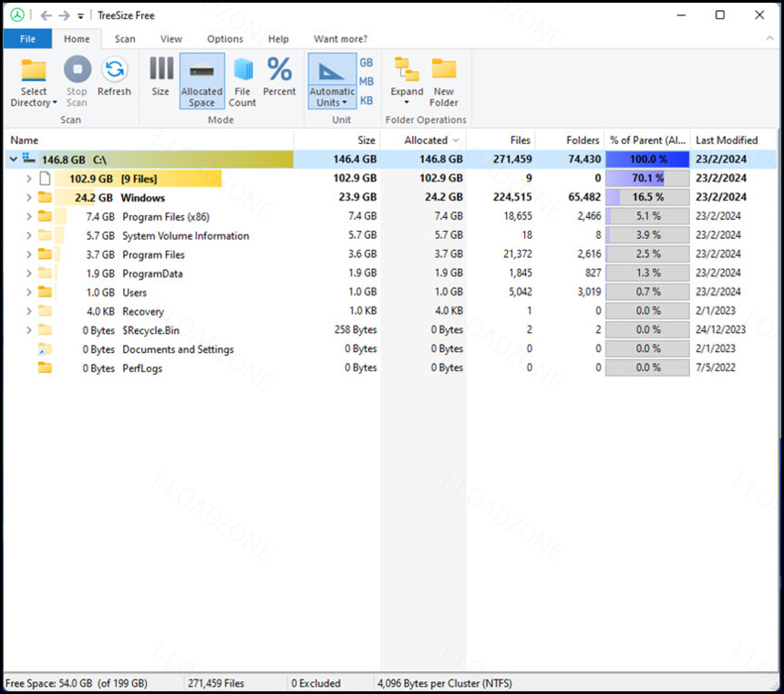Viewport: 784px width, 694px height.
Task: Create a New Folder
Action: tap(443, 81)
